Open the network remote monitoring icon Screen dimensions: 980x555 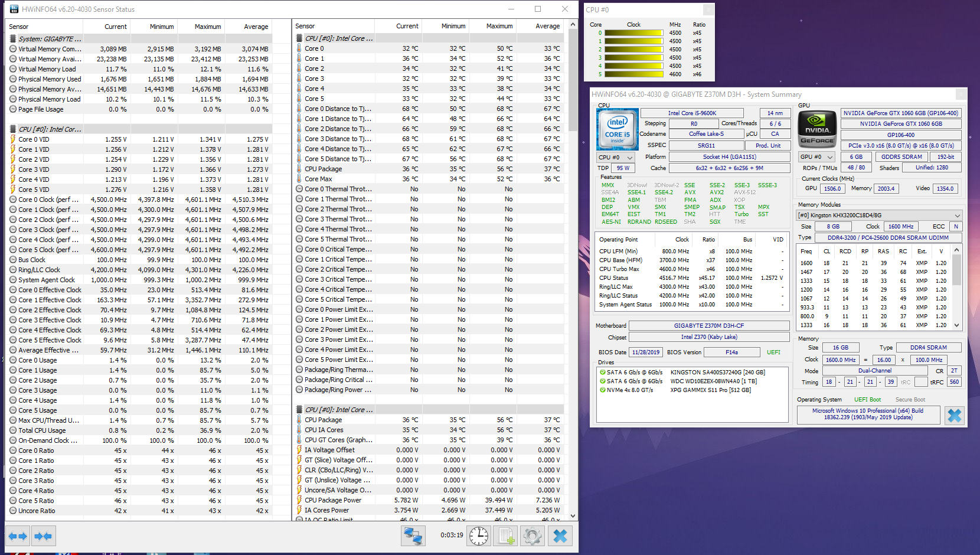coord(413,536)
